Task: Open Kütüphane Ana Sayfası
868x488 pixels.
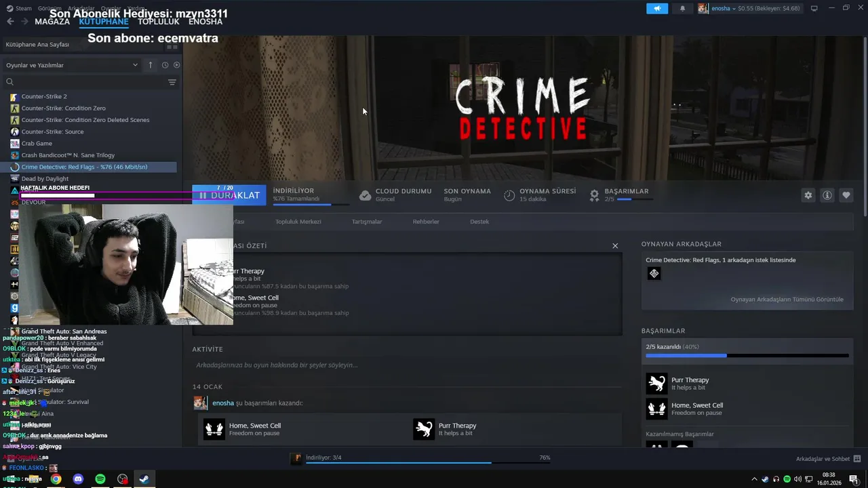Action: point(37,45)
